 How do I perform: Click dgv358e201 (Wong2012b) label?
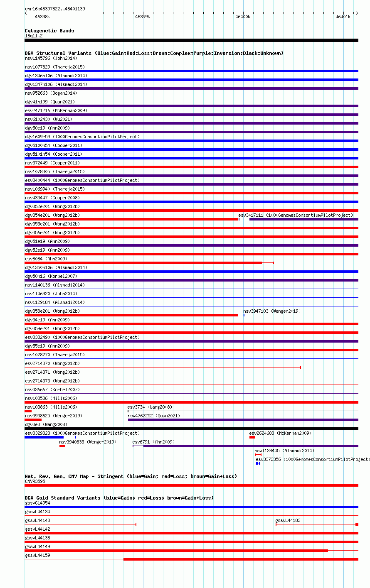[52, 311]
